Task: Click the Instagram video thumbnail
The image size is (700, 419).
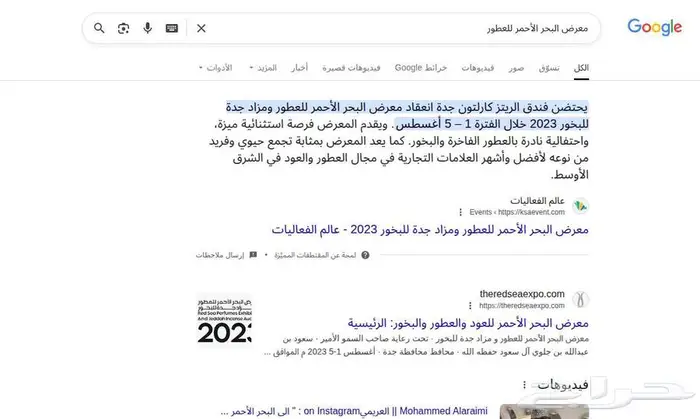Action: 544,411
